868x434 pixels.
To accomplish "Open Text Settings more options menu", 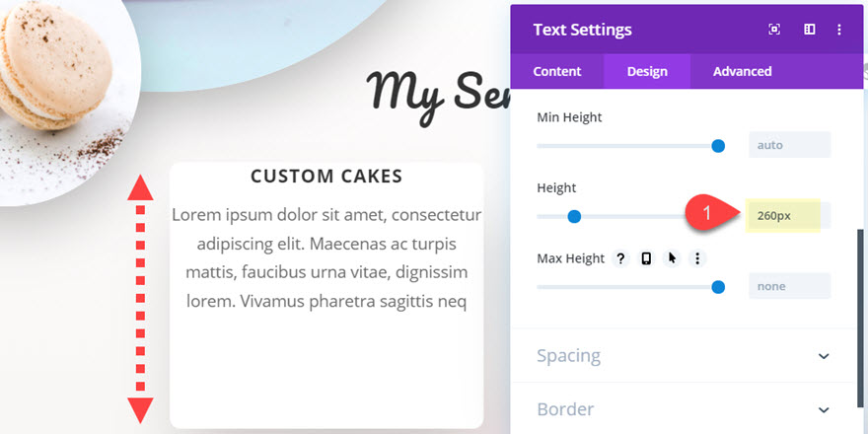I will pyautogui.click(x=839, y=30).
